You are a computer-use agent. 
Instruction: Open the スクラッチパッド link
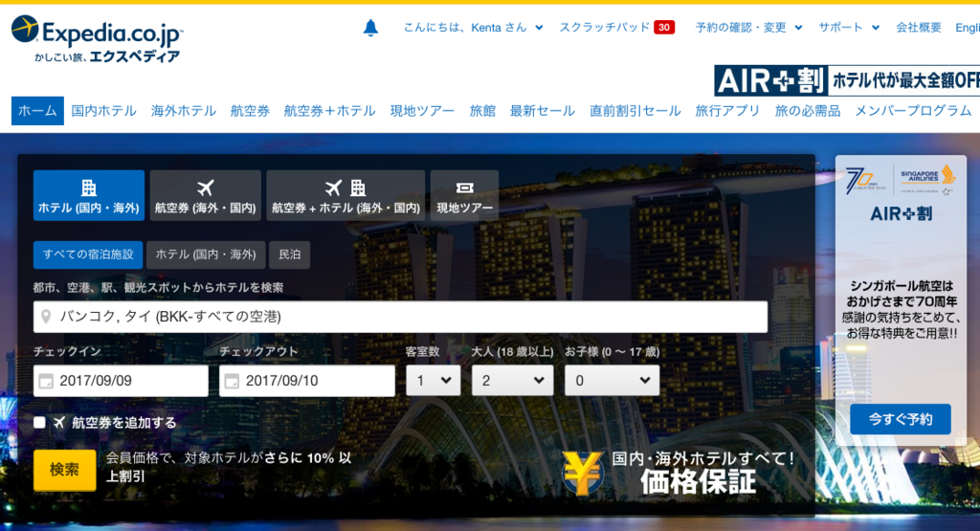point(605,28)
